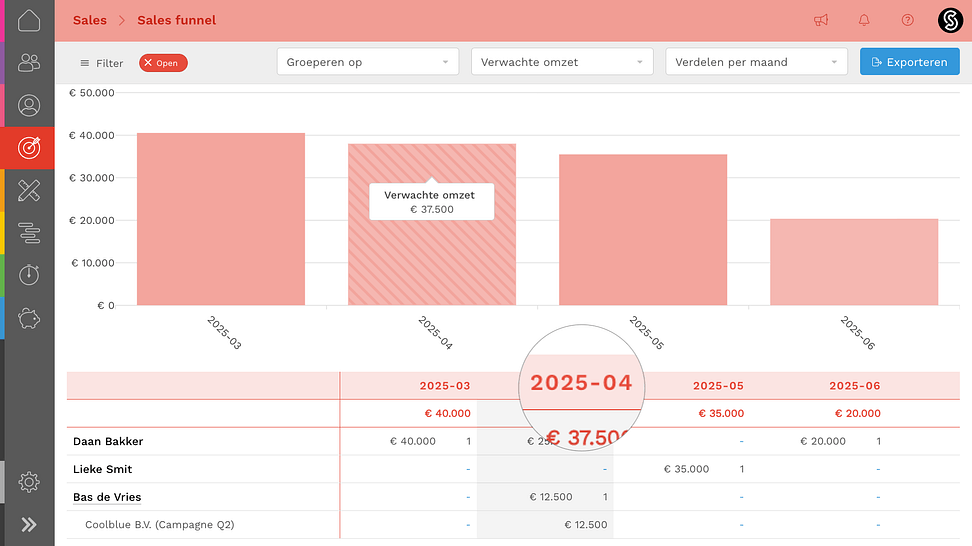Click Sales funnel breadcrumb
This screenshot has width=972, height=546.
177,20
